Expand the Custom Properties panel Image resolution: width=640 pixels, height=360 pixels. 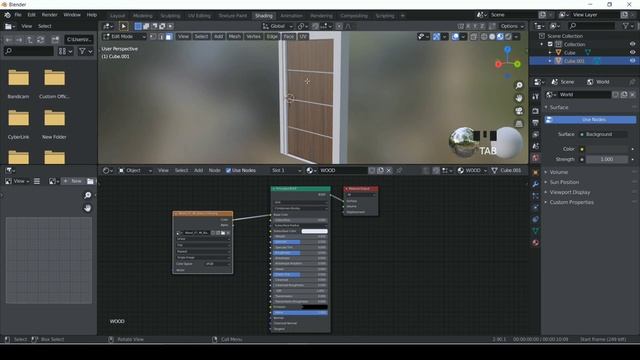[x=571, y=202]
